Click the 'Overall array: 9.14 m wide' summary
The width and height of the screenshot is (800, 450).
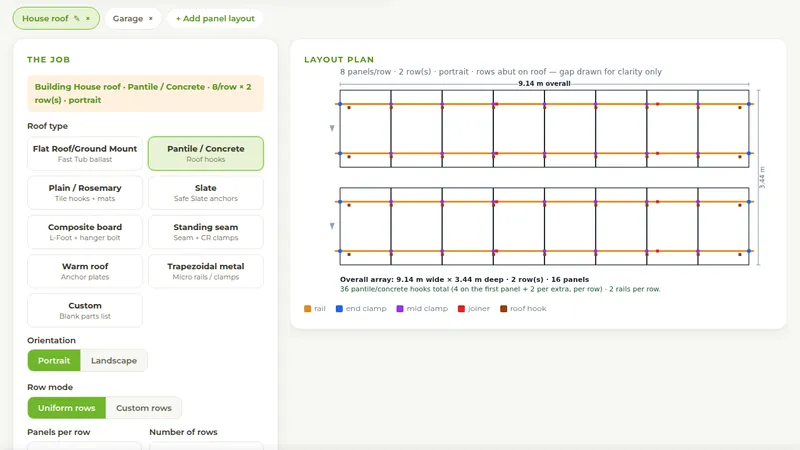(464, 279)
